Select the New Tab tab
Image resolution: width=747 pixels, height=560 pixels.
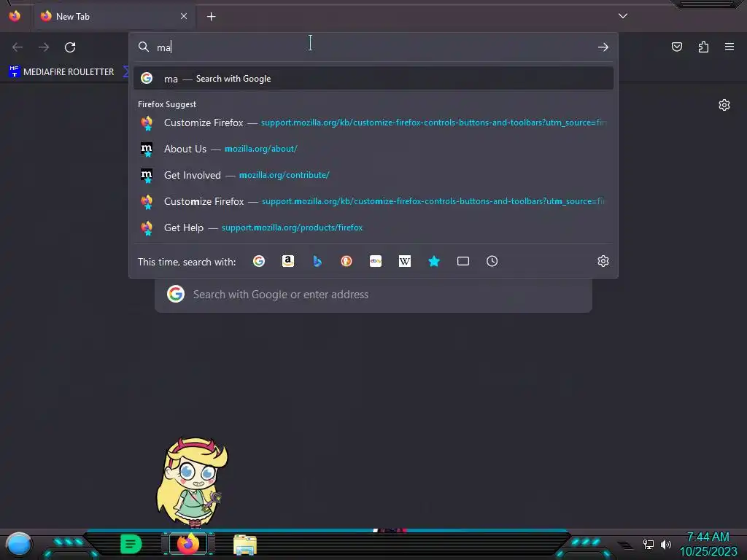115,17
